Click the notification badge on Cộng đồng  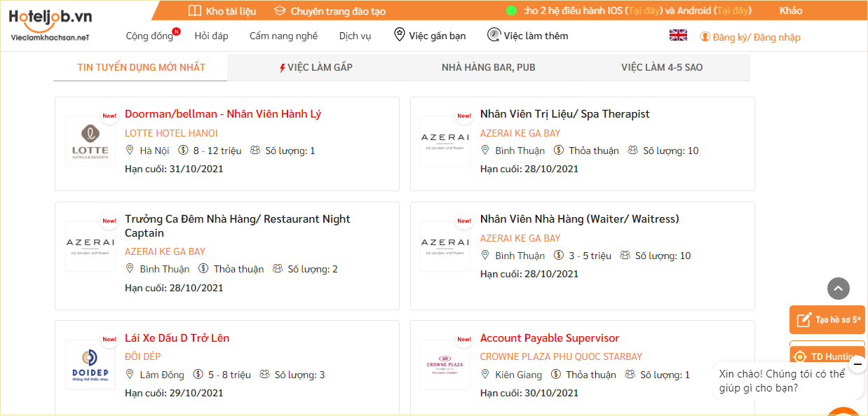176,32
